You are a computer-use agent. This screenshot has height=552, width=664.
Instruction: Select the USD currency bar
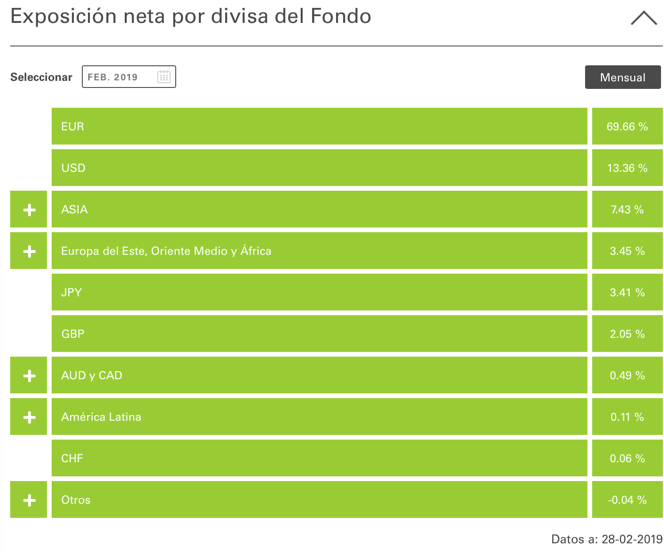(319, 168)
